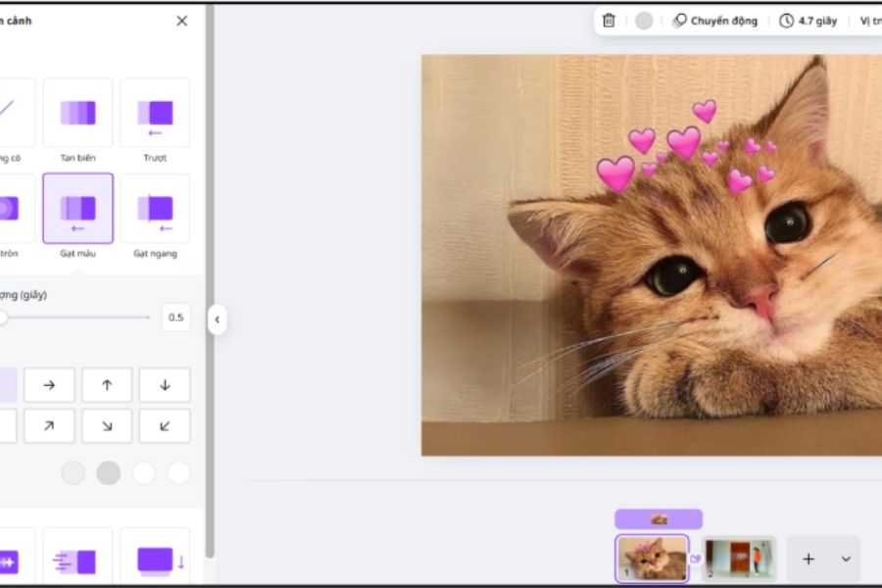Select the Trượt transition
Screen dimensions: 882x588
point(155,113)
